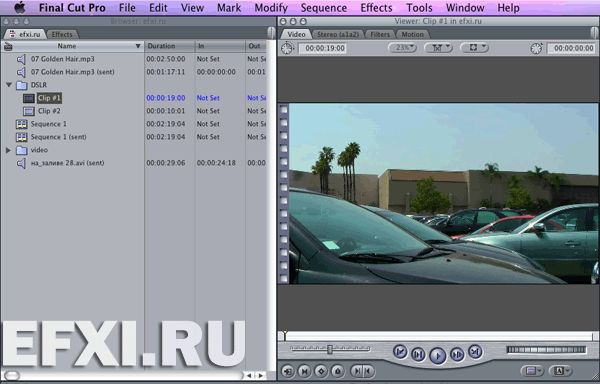Add a marker

[x=337, y=371]
